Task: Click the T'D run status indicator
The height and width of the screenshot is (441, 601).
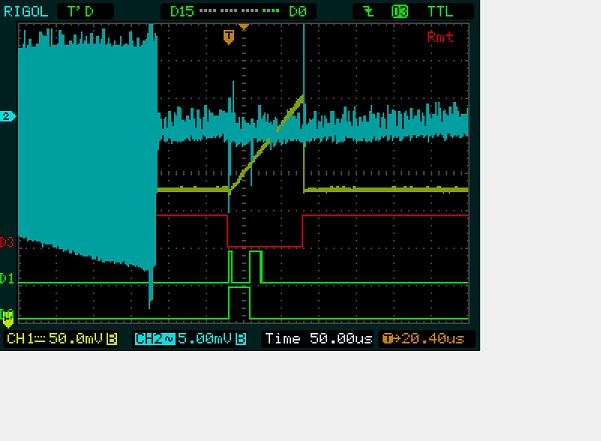Action: click(85, 11)
